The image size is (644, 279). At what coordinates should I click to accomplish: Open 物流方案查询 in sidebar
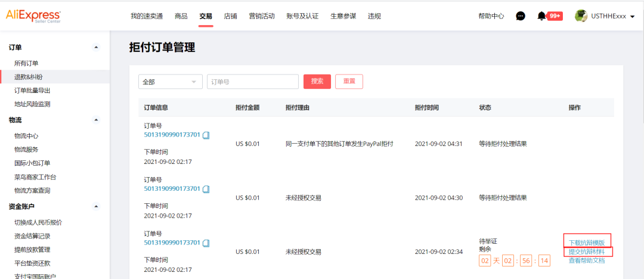tap(32, 191)
